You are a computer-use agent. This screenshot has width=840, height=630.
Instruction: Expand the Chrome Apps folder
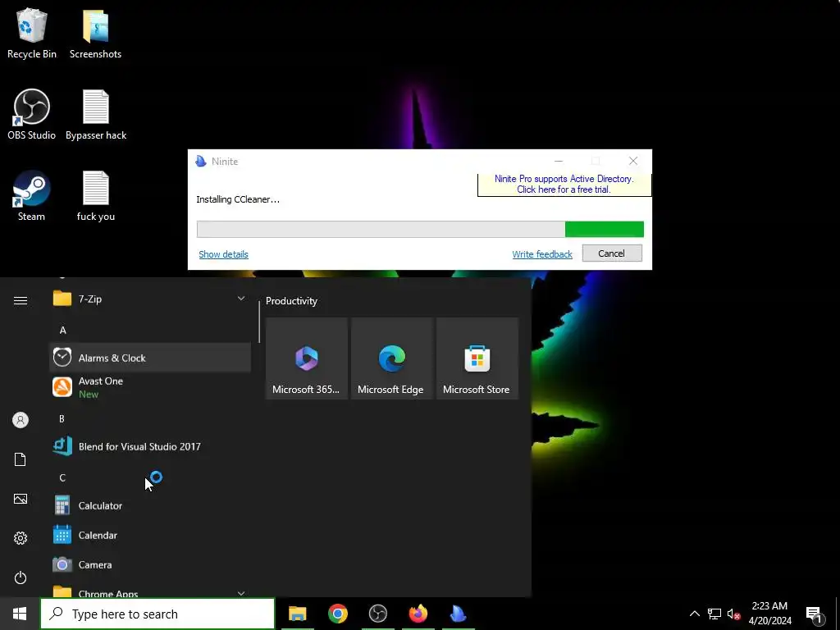(x=150, y=593)
